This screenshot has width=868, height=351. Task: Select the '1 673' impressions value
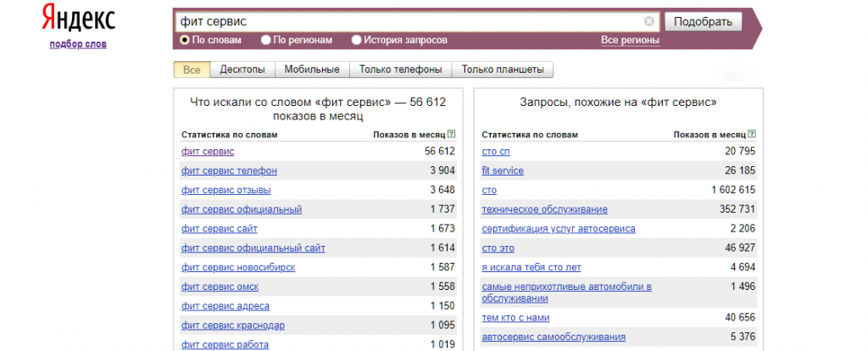point(442,229)
